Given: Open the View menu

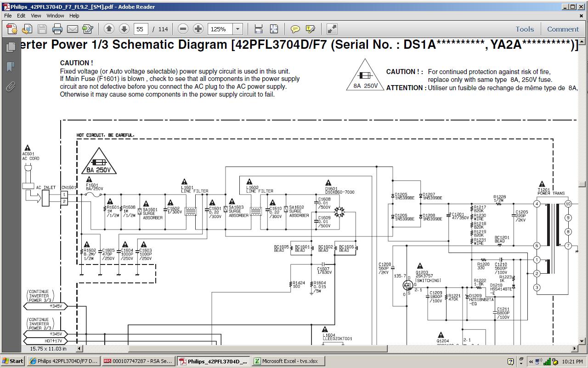Looking at the screenshot, I should click(36, 16).
